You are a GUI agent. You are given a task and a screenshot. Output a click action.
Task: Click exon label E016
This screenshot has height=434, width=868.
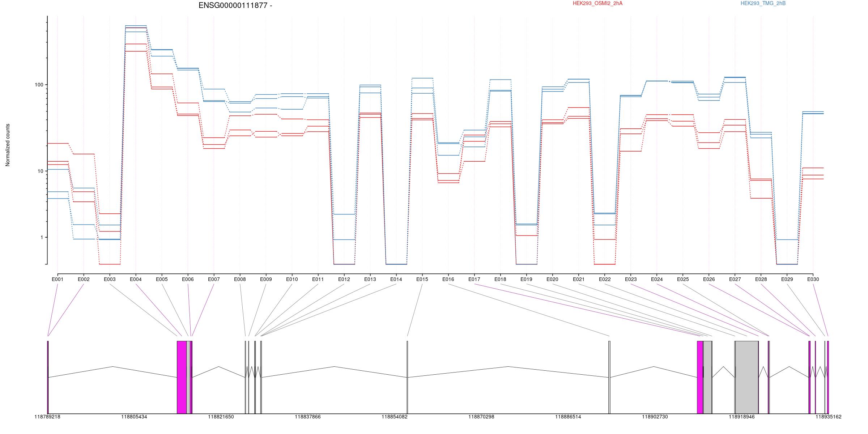coord(448,279)
